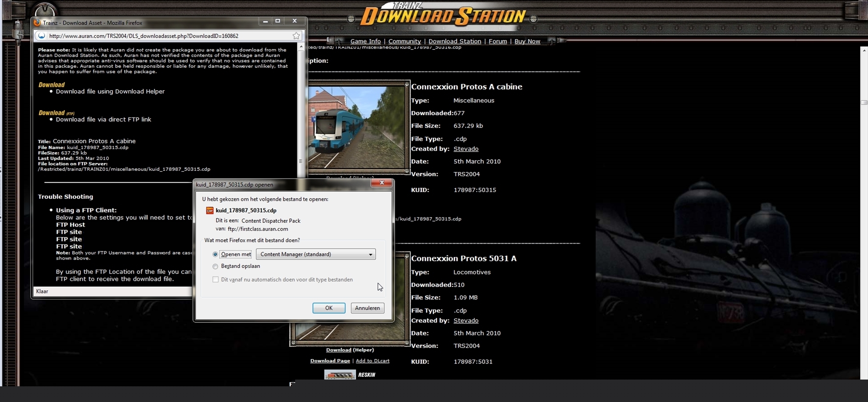The height and width of the screenshot is (402, 868).
Task: Open Stevado link for Protos A cabine
Action: (x=466, y=149)
